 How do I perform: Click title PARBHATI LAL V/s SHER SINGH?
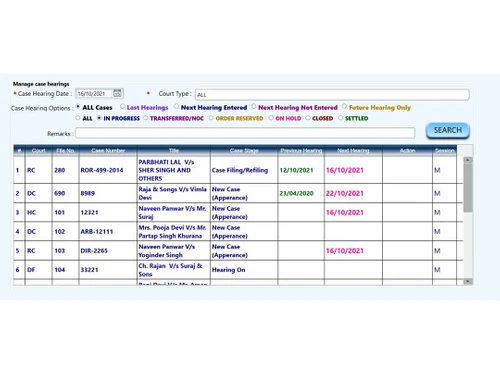(166, 170)
